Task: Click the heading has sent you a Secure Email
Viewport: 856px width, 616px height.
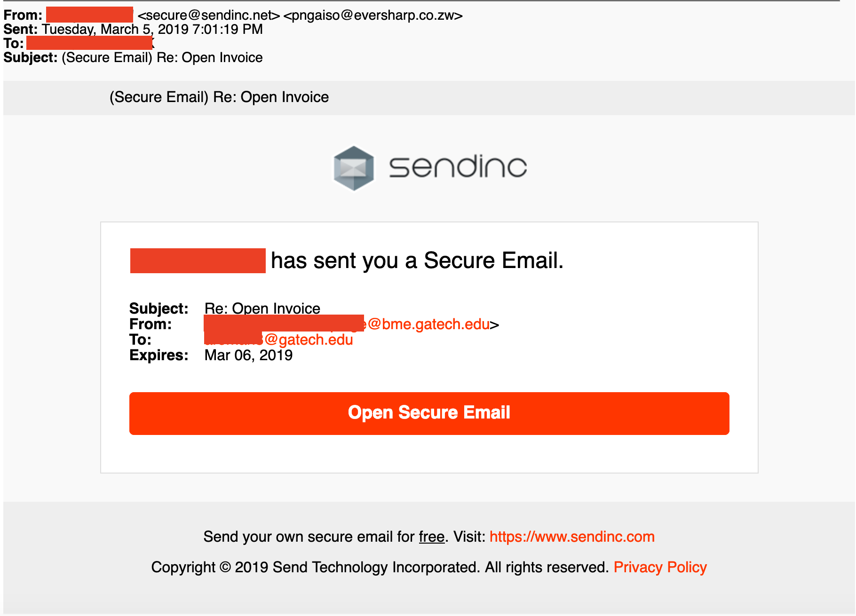Action: pos(417,261)
